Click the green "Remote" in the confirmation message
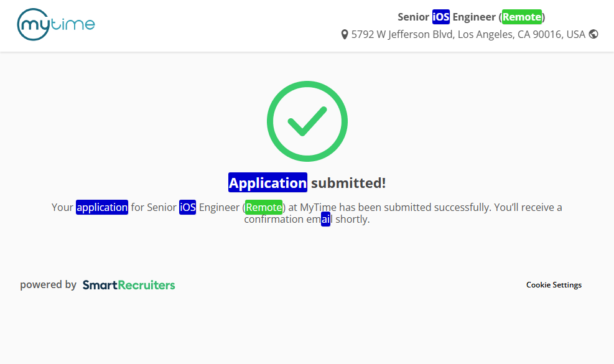 pos(264,207)
